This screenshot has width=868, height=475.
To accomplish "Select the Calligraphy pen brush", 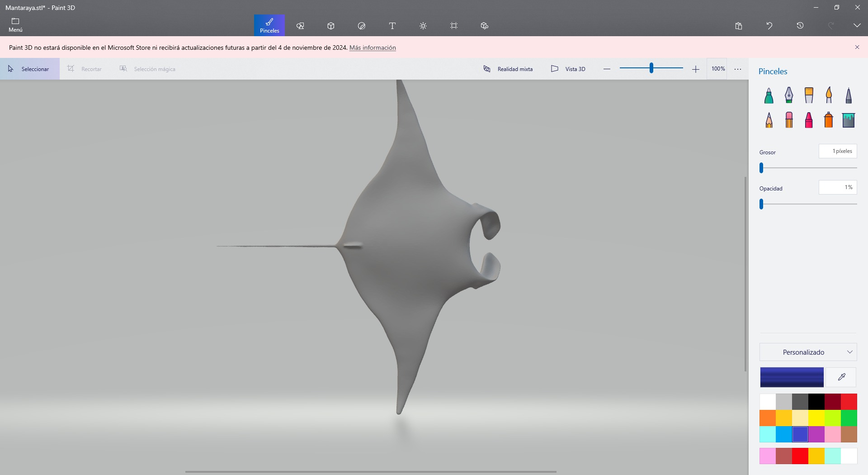I will (x=789, y=95).
